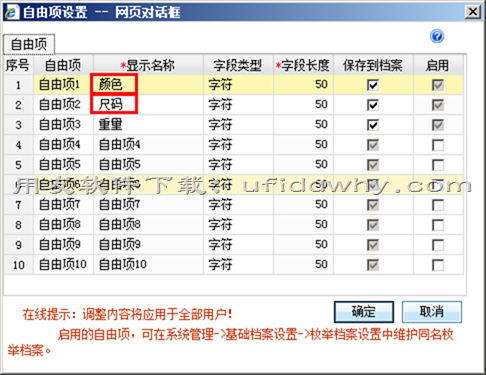Enable 启用 checkbox for 自由项7

point(438,205)
